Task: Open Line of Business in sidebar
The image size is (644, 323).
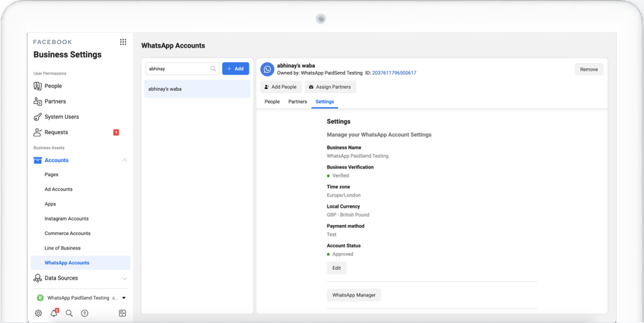Action: (x=62, y=248)
